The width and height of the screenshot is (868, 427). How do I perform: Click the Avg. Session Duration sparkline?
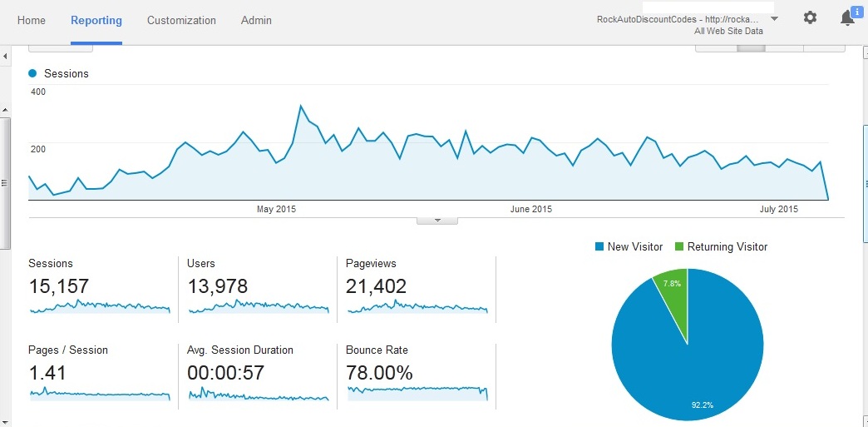coord(259,393)
